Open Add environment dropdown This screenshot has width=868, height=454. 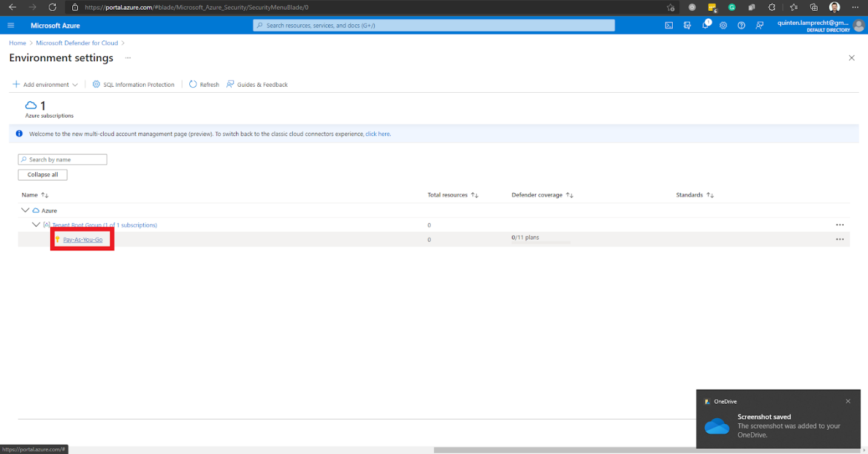pos(45,84)
